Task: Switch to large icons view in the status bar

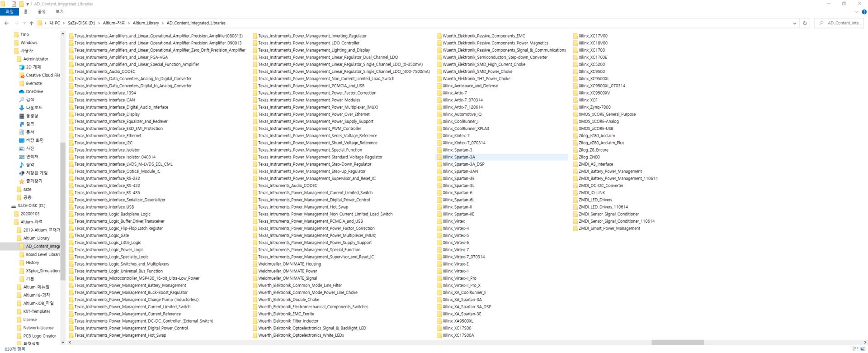Action: (863, 349)
